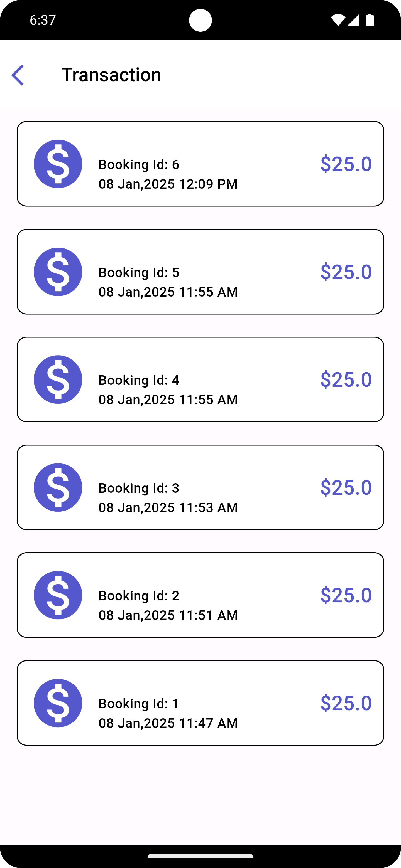Click dollar icon for Booking Id 2
This screenshot has width=401, height=868.
click(58, 595)
